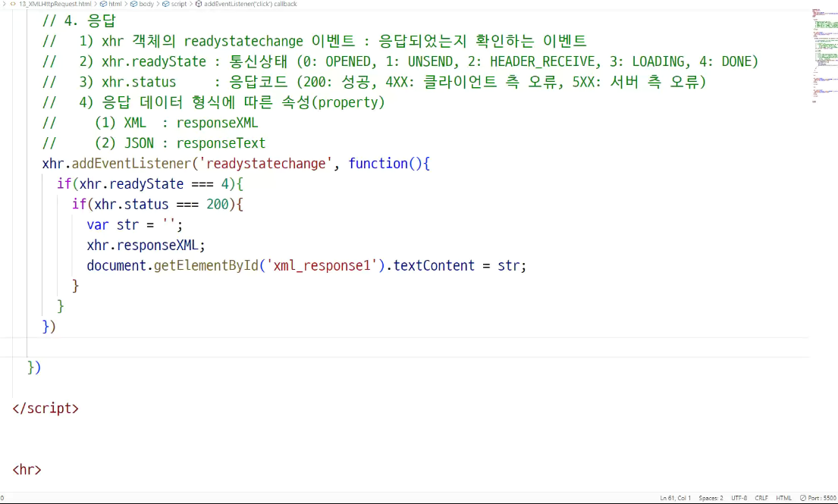Click the comment with '5XX: 서버 측 오류'

click(374, 82)
